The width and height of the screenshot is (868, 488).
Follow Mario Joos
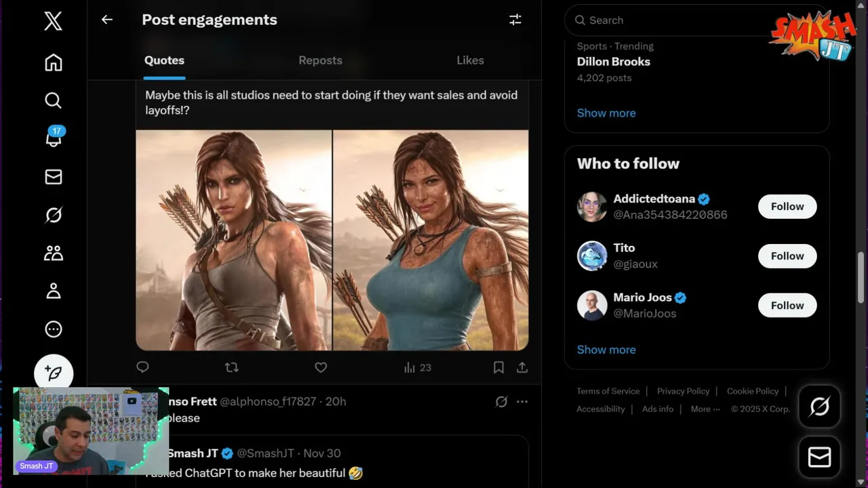point(787,306)
